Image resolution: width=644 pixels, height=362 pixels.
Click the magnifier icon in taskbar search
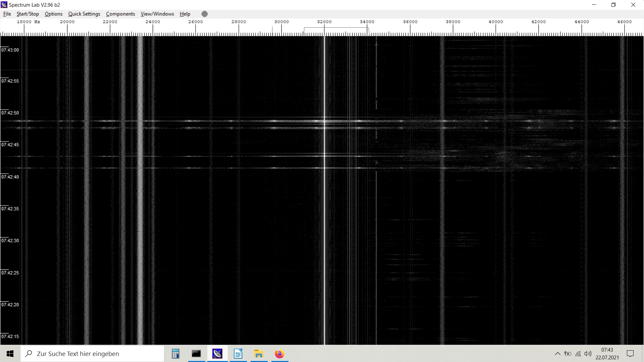29,354
